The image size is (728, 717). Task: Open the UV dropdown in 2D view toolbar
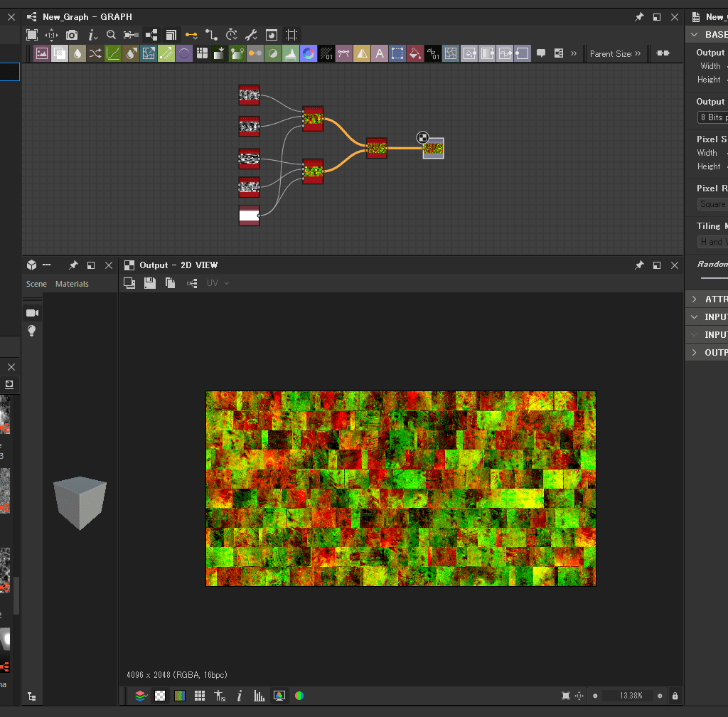click(218, 282)
